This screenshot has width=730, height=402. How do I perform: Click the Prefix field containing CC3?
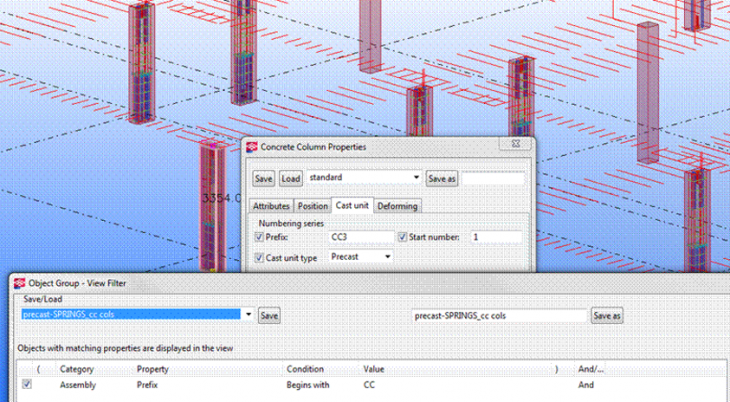click(361, 237)
